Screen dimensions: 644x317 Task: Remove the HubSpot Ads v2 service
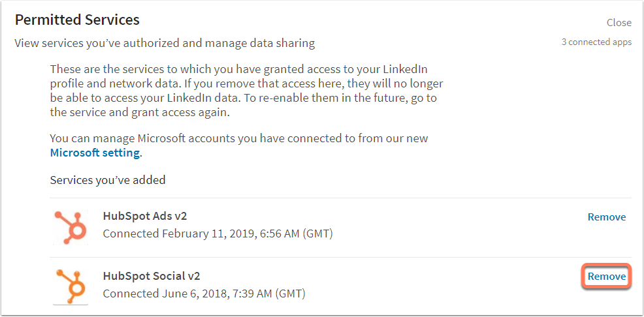(606, 217)
